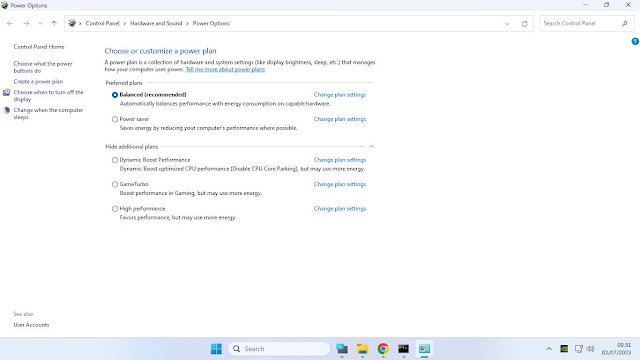Viewport: 640px width, 360px height.
Task: Open recent locations dropdown arrow
Action: point(40,24)
